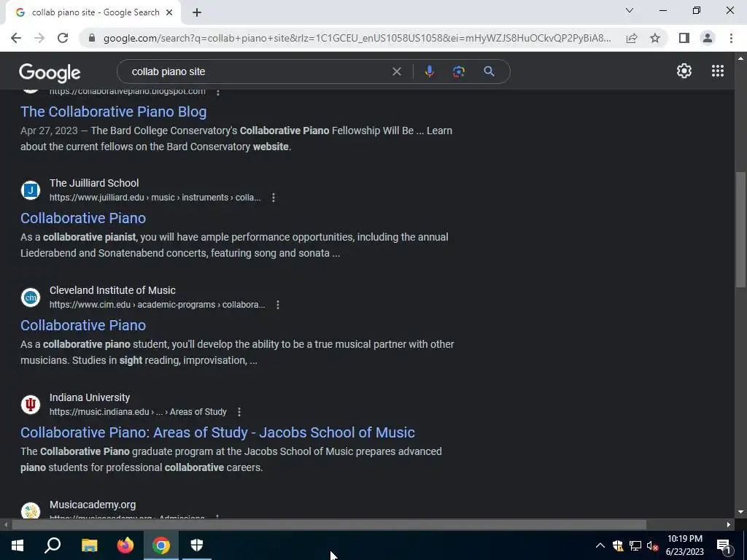
Task: Click the magnifier search button
Action: [x=489, y=71]
